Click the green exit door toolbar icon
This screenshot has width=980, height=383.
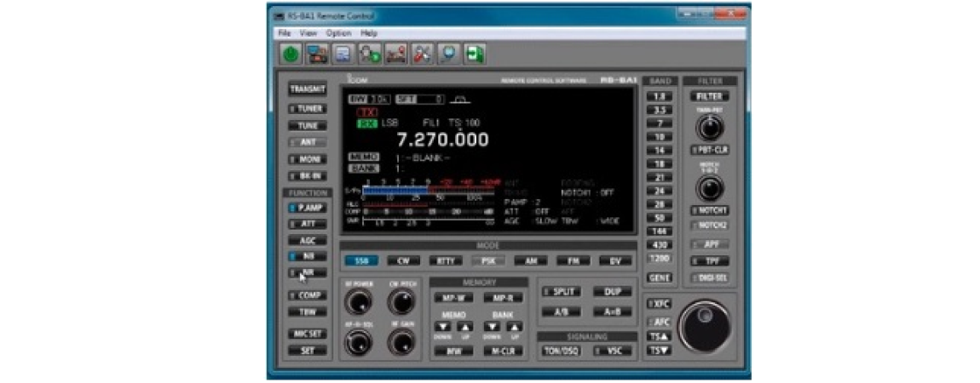coord(475,54)
